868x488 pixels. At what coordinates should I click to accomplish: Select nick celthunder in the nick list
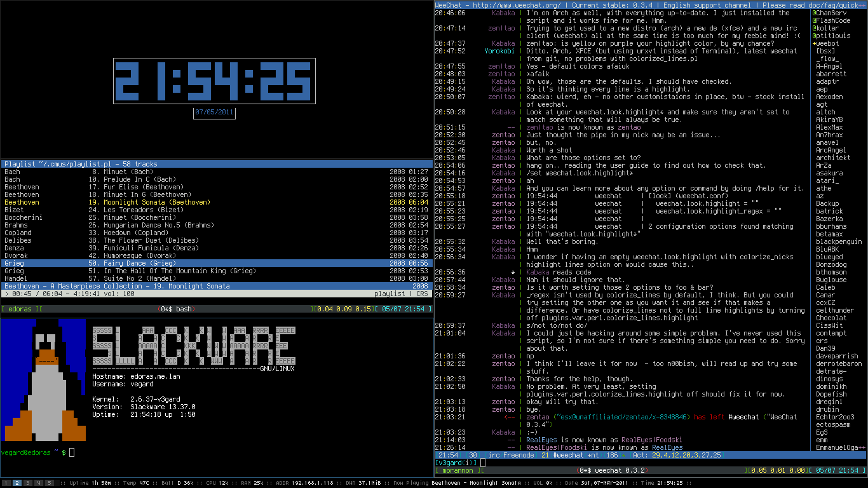tap(835, 310)
